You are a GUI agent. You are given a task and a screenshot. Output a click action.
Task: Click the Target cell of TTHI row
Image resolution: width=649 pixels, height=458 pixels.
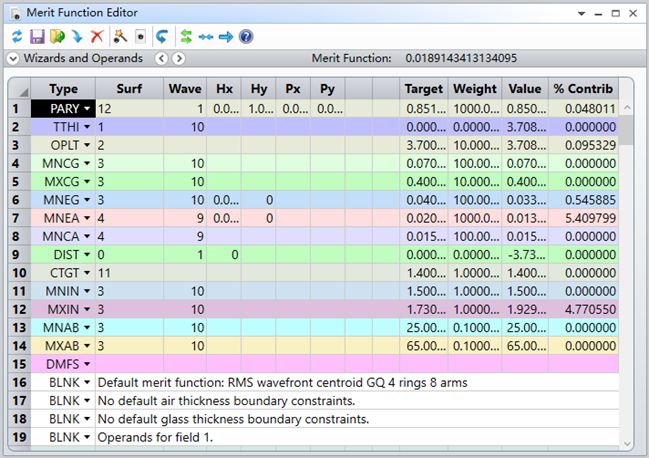click(x=424, y=128)
